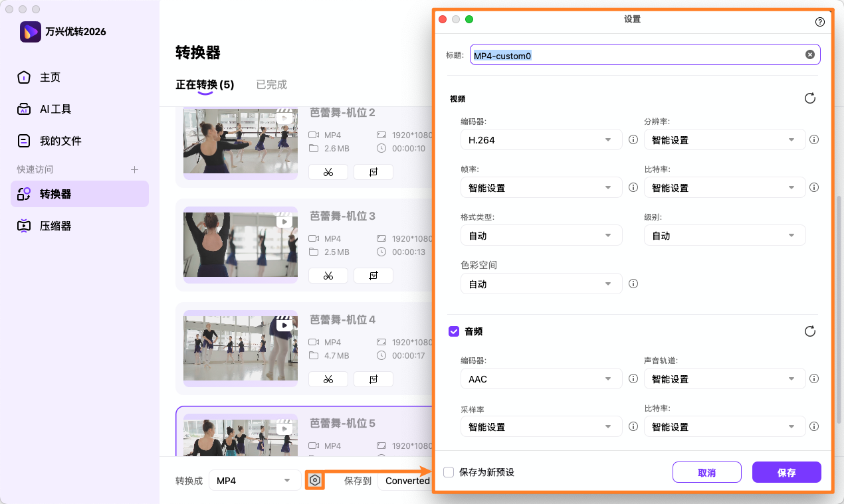
Task: Switch to the 已完成 tab
Action: [270, 84]
